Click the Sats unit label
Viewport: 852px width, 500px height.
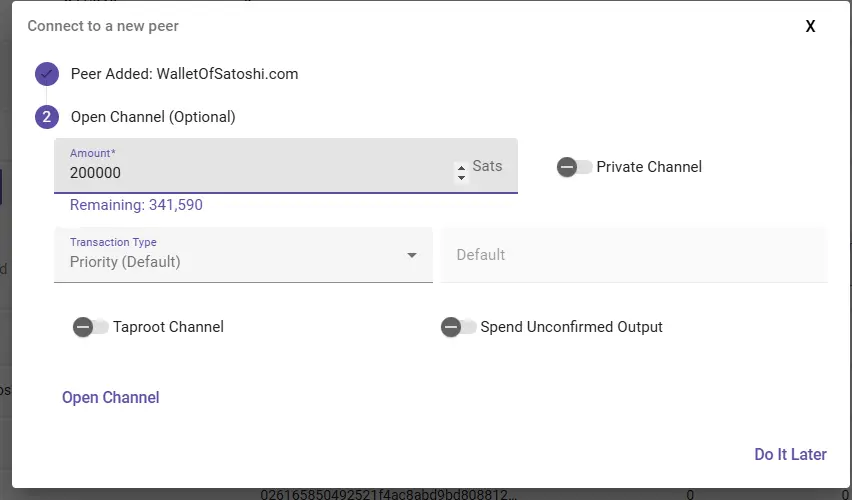(x=487, y=166)
